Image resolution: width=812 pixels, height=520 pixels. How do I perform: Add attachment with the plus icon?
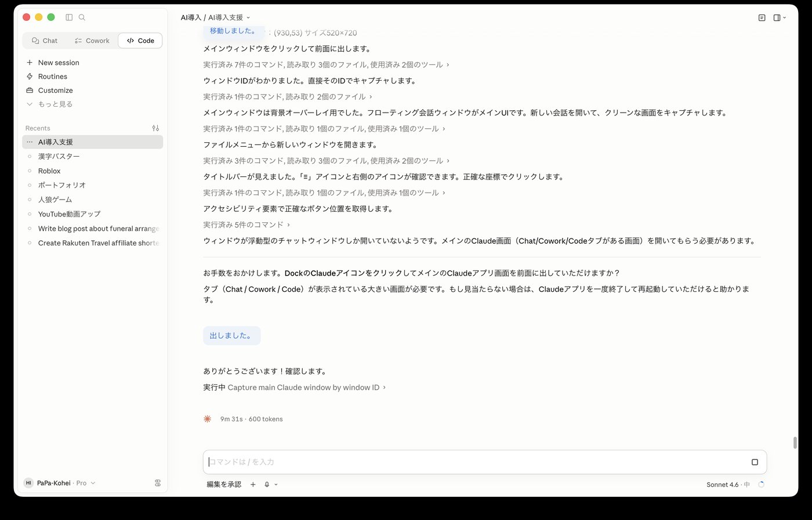point(253,485)
